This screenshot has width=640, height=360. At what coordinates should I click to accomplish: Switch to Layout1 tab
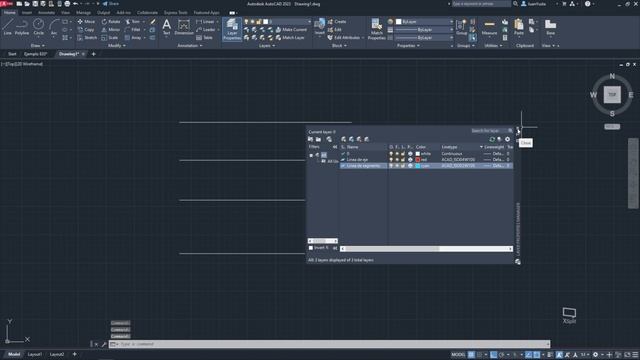(x=35, y=354)
